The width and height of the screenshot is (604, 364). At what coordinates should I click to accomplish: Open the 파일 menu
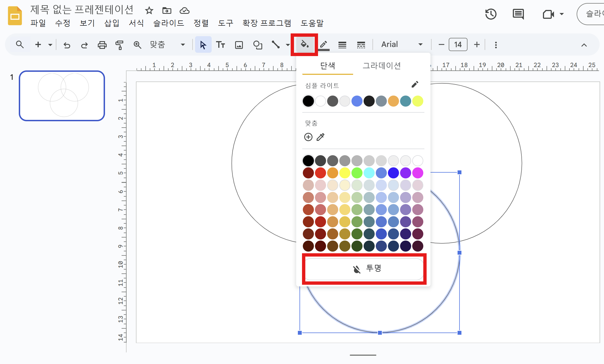point(38,23)
